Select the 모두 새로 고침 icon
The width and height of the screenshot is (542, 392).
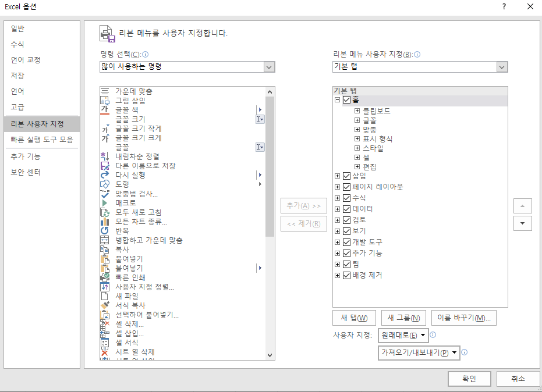point(105,212)
